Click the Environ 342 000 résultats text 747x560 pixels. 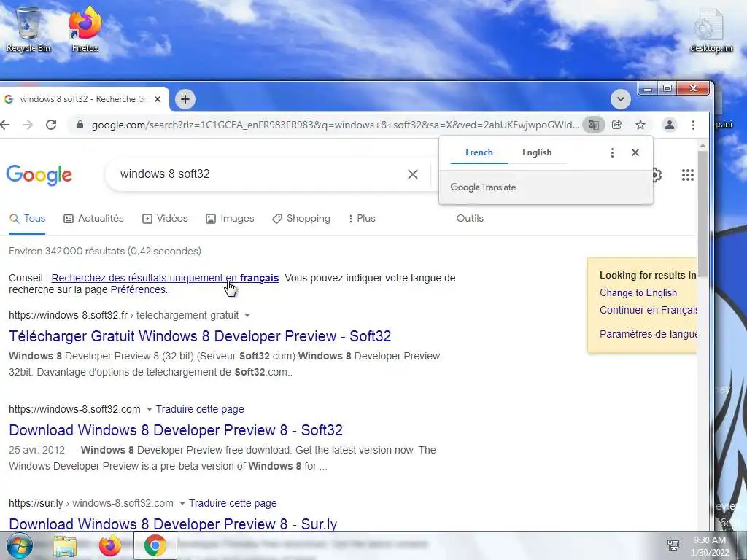click(105, 251)
